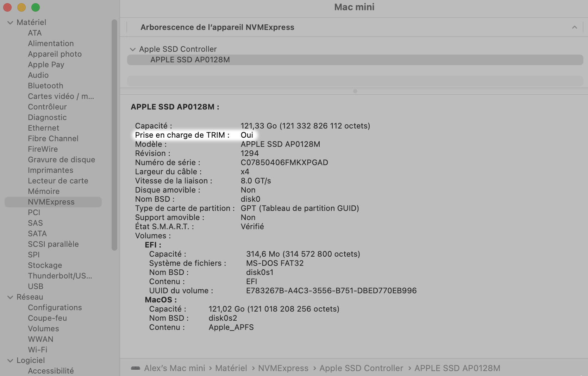Image resolution: width=588 pixels, height=376 pixels.
Task: Click the green zoom window button
Action: (x=36, y=7)
